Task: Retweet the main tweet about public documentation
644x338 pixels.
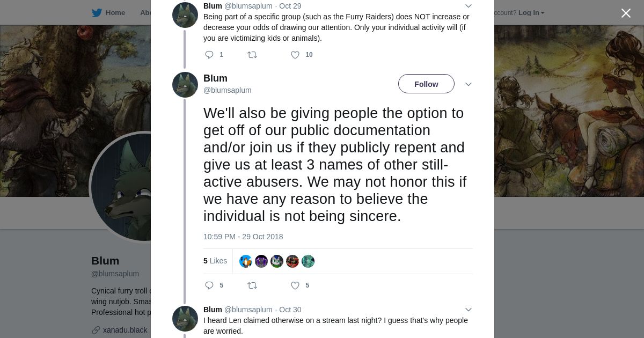Action: point(252,285)
